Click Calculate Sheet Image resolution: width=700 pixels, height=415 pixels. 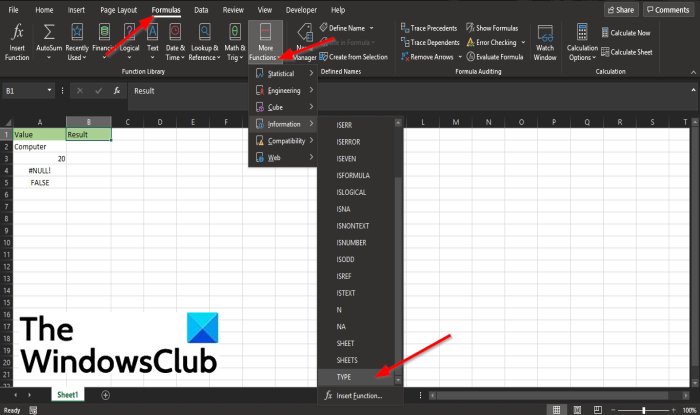pyautogui.click(x=627, y=52)
